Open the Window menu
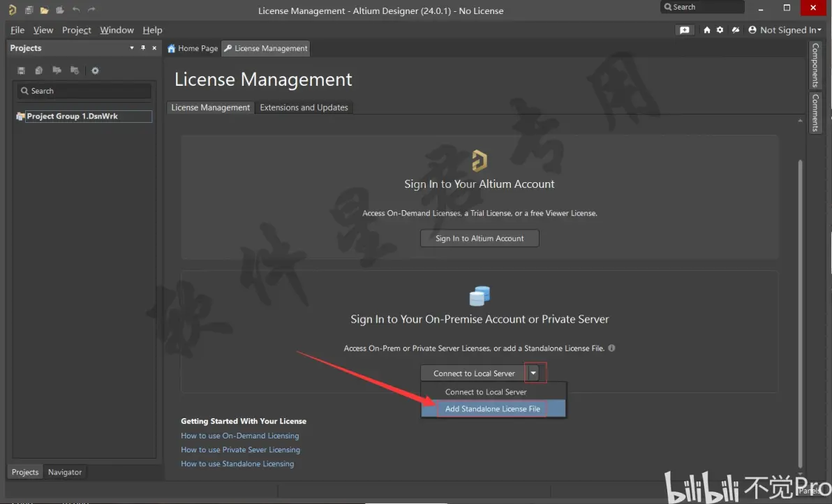Image resolution: width=832 pixels, height=504 pixels. [x=117, y=30]
